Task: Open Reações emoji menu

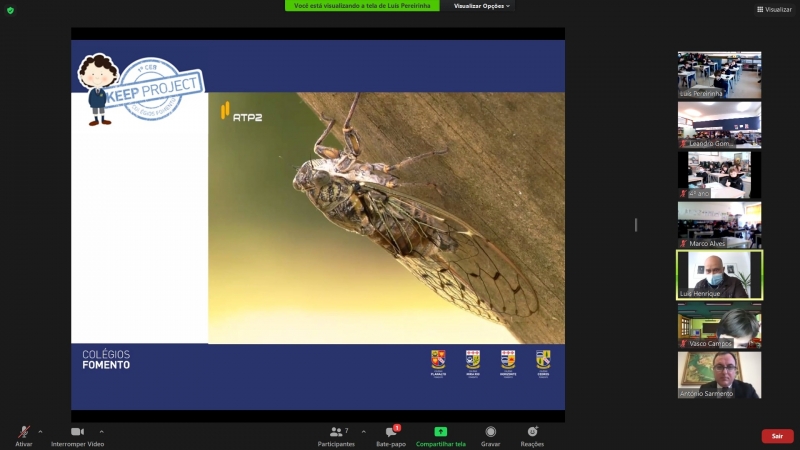Action: click(x=532, y=436)
